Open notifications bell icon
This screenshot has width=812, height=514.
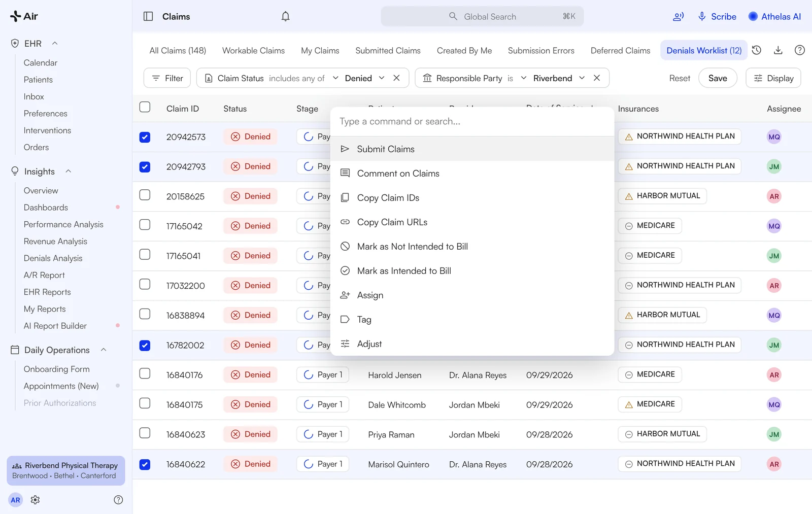coord(286,16)
